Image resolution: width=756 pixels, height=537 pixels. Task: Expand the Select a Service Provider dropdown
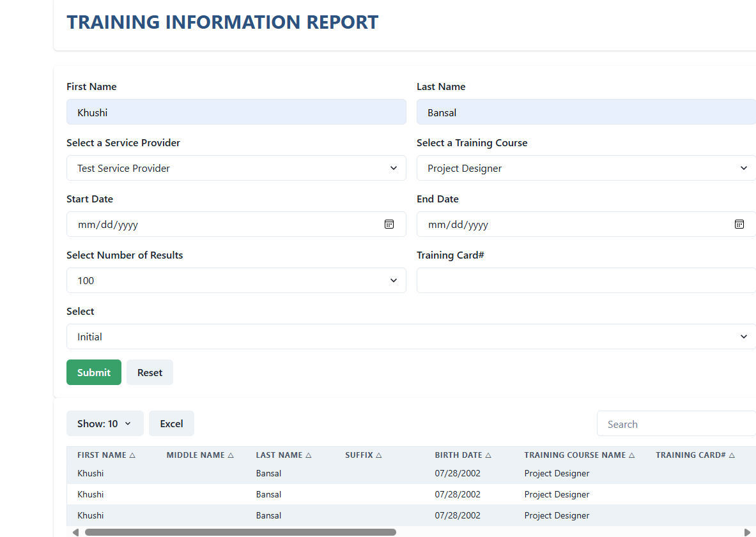236,168
